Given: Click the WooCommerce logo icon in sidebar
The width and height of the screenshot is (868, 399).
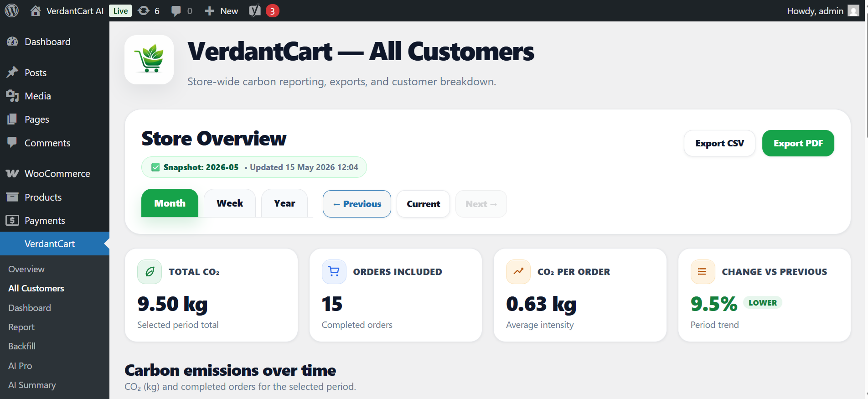Looking at the screenshot, I should click(12, 173).
